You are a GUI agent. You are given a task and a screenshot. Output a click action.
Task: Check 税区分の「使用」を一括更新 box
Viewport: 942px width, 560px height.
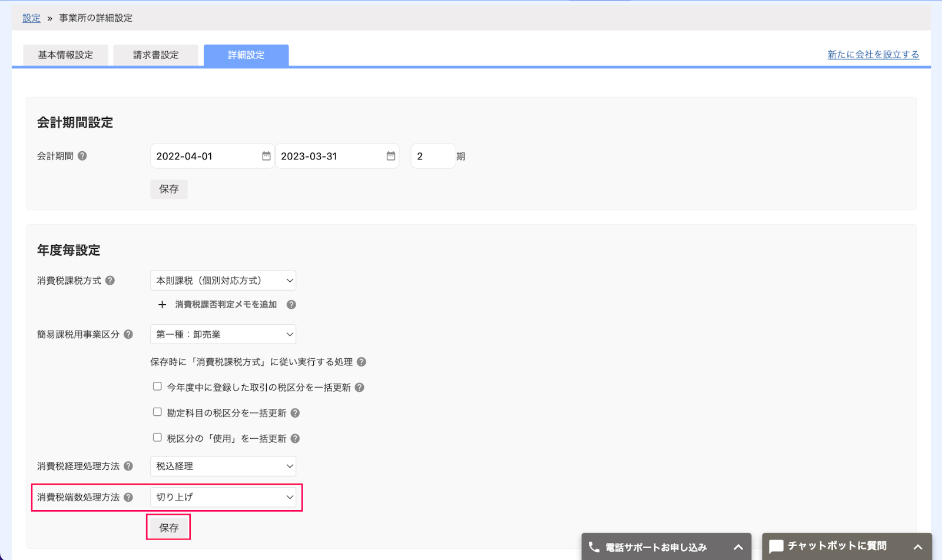157,437
